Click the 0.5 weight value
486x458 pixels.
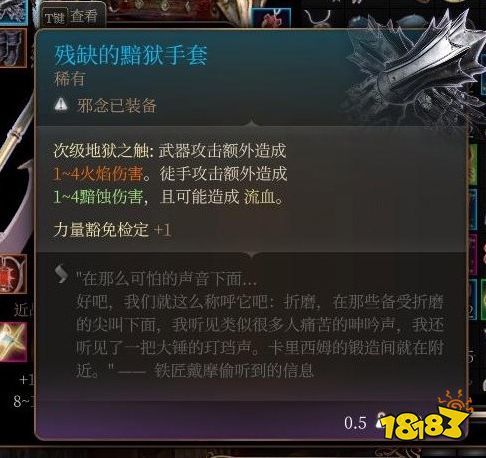(x=355, y=423)
